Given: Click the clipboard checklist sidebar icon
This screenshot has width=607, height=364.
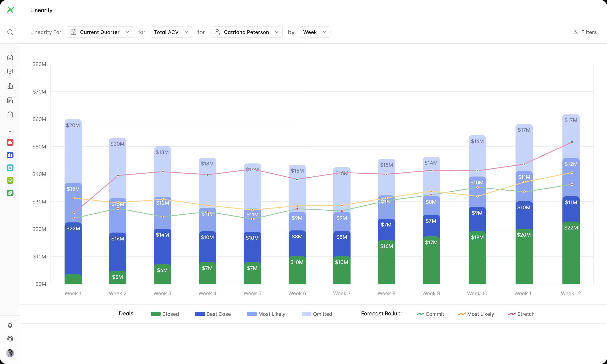Looking at the screenshot, I should [x=10, y=115].
